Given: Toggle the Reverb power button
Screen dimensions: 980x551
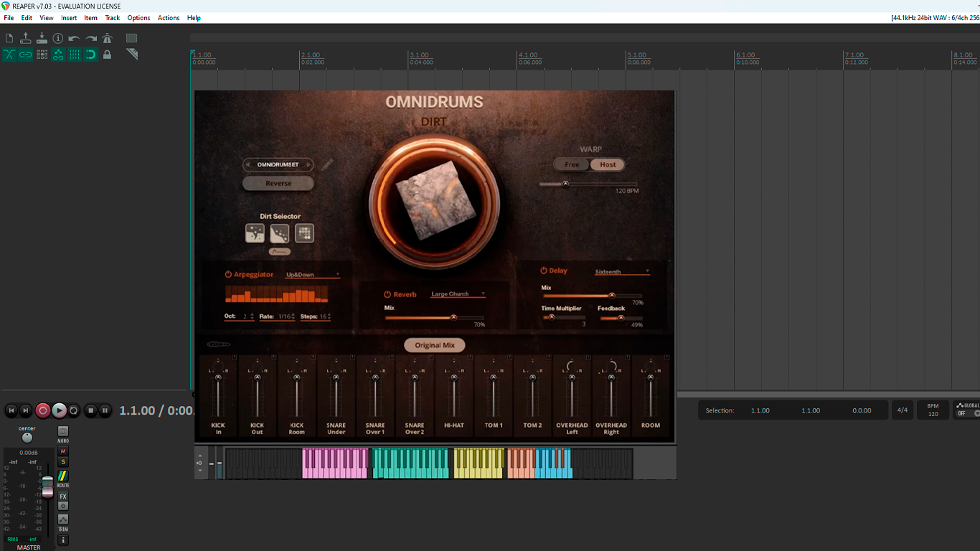Looking at the screenshot, I should (387, 294).
